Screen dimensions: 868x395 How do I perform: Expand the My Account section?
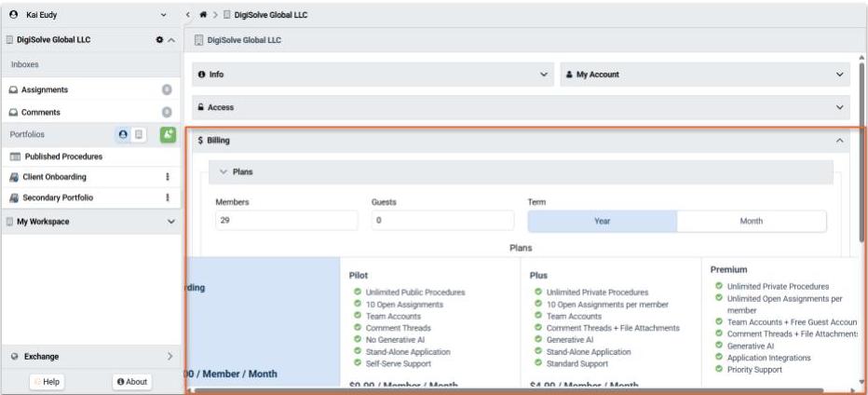[706, 74]
